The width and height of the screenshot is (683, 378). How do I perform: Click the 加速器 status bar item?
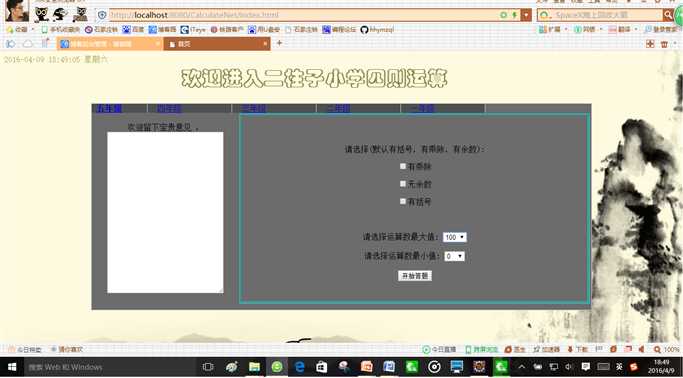click(x=546, y=349)
